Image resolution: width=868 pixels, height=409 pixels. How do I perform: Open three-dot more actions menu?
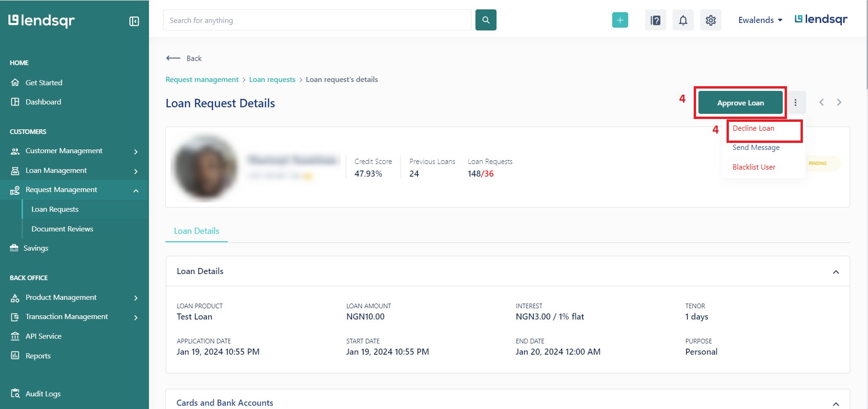click(795, 102)
